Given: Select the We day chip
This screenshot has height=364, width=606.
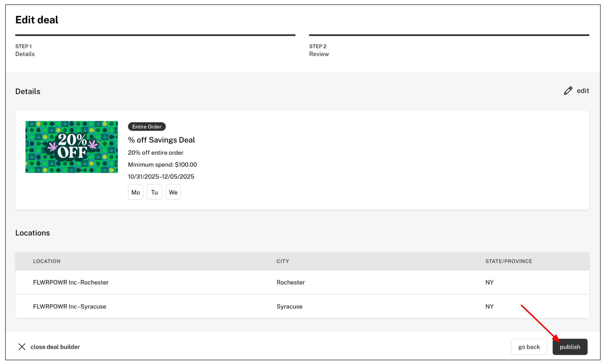Looking at the screenshot, I should pyautogui.click(x=173, y=192).
